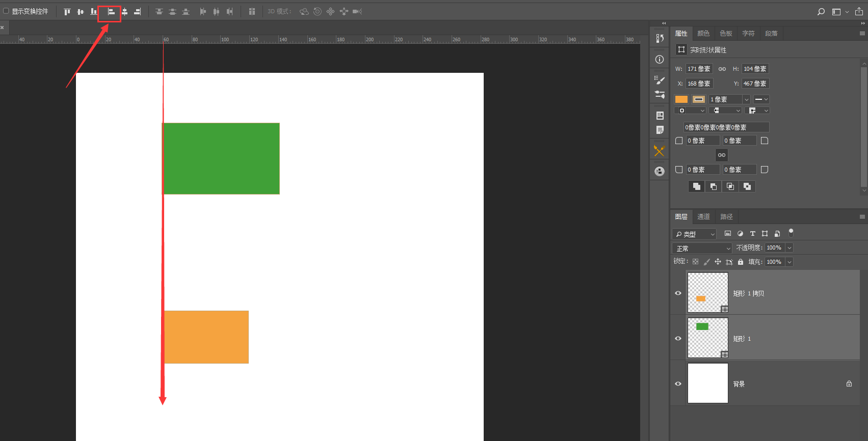Click the stroke color swatch in Properties
This screenshot has height=441, width=868.
coord(699,99)
